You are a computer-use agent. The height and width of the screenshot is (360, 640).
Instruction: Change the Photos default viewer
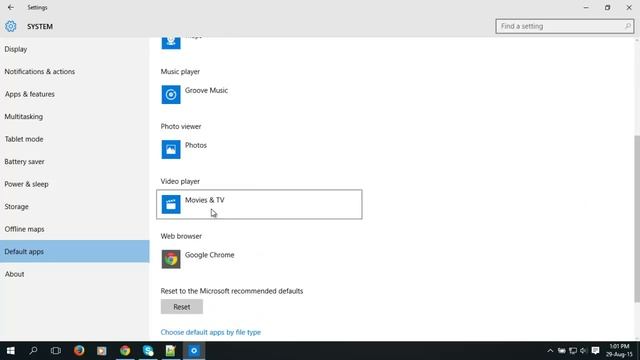(x=259, y=149)
